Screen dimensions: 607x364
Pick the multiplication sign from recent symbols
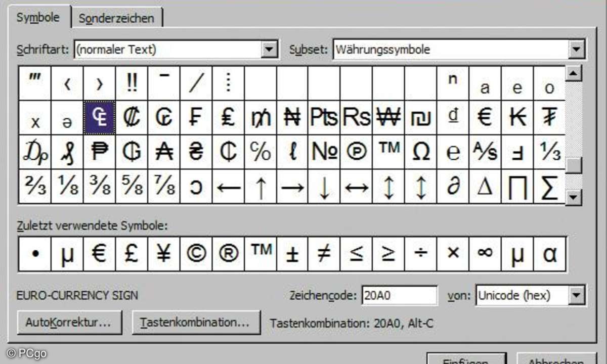pos(453,254)
